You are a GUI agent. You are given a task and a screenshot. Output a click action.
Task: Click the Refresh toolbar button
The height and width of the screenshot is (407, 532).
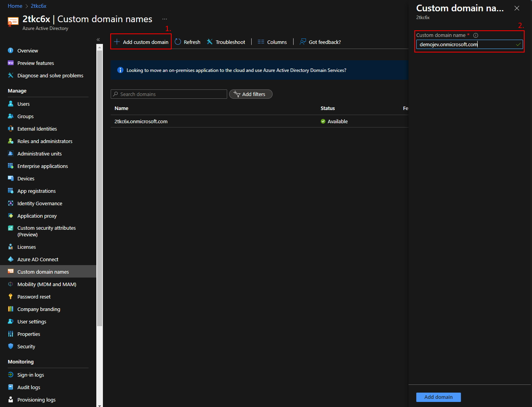pos(188,42)
